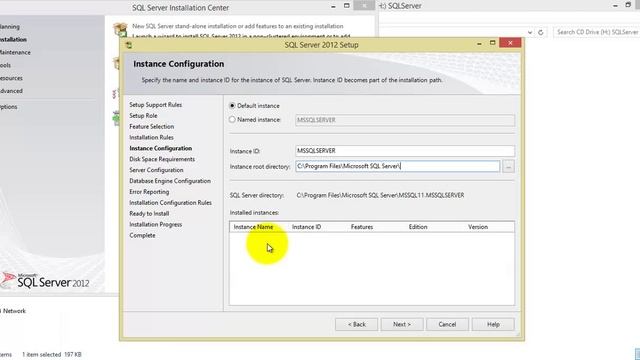Open Planning in Installation Center
Image resolution: width=640 pixels, height=360 pixels.
[x=9, y=27]
